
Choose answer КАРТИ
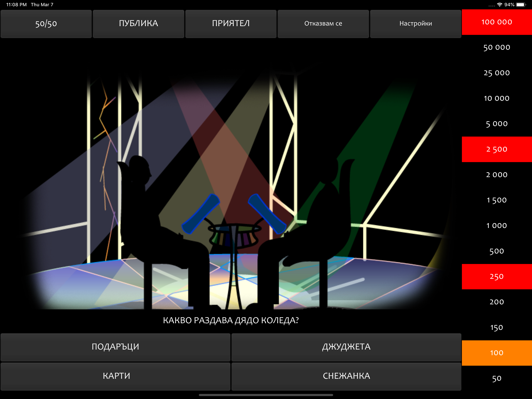(115, 376)
